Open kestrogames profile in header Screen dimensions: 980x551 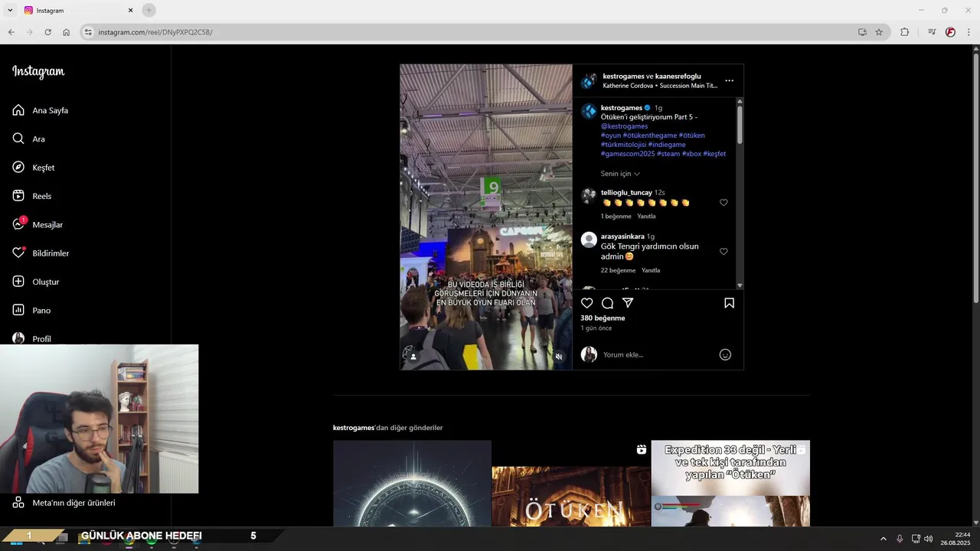pos(623,77)
